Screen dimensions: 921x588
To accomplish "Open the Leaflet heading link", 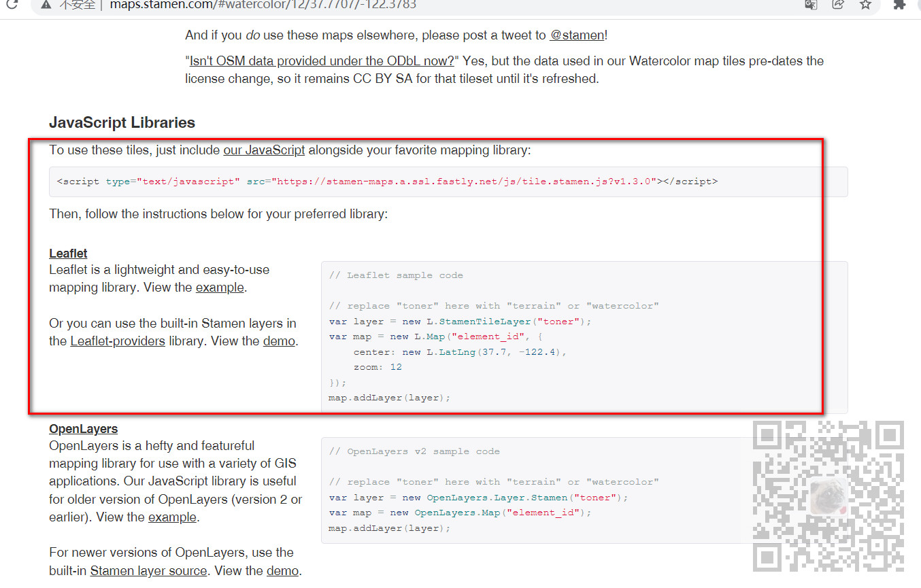I will 68,253.
